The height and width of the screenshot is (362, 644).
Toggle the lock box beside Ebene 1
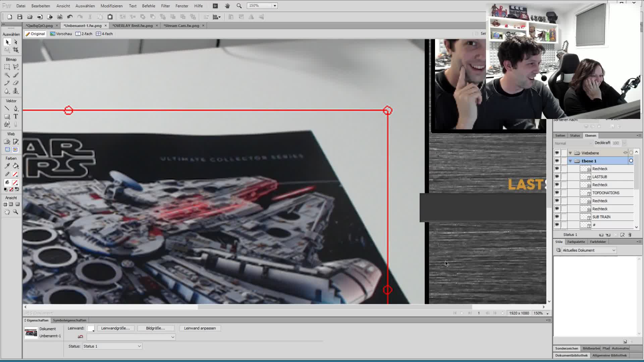pyautogui.click(x=564, y=161)
